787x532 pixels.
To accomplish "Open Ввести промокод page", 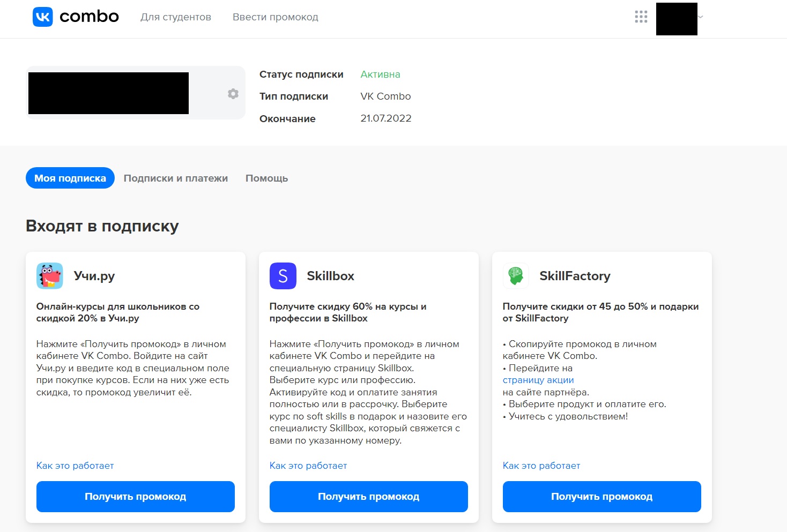I will (275, 17).
